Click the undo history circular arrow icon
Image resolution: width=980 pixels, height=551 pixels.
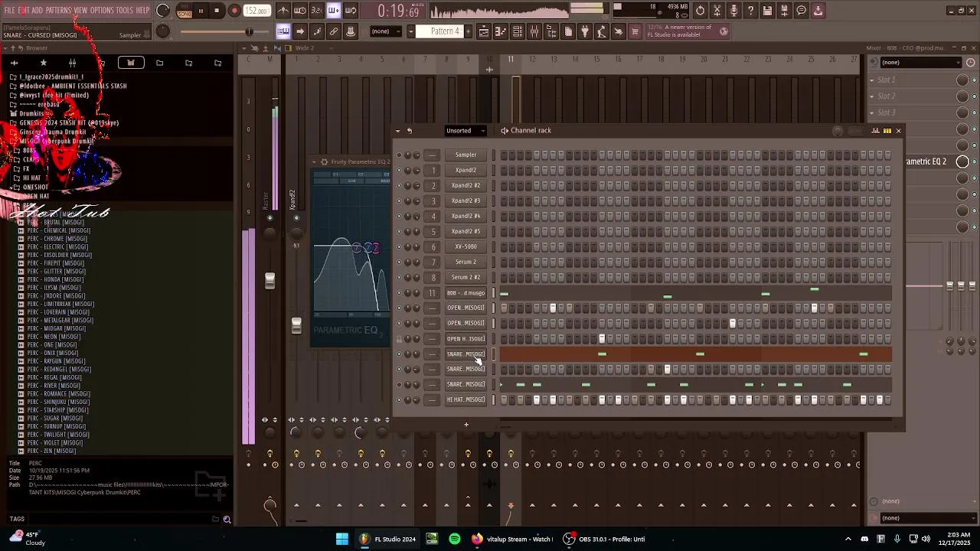(700, 11)
